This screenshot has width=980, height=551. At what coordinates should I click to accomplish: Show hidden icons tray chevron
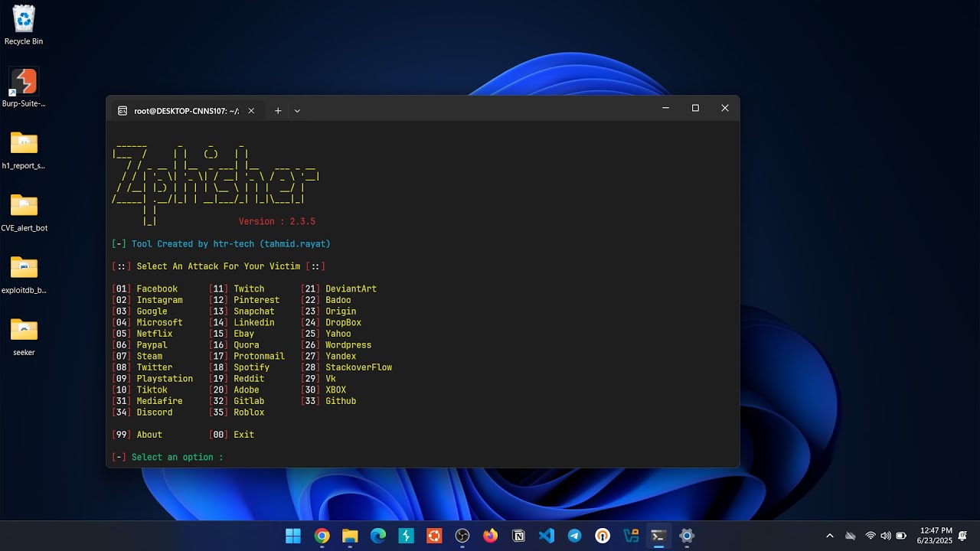(830, 536)
